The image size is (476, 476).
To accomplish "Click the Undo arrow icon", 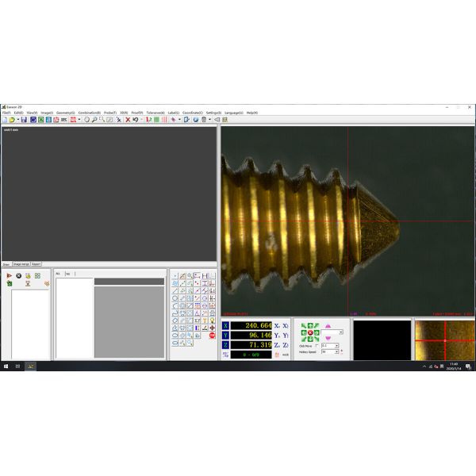I will pyautogui.click(x=135, y=120).
